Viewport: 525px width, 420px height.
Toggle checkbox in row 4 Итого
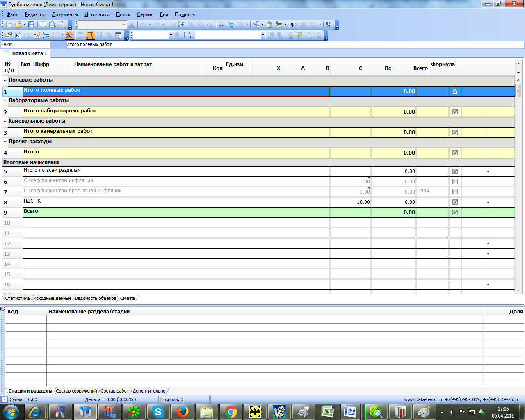point(455,153)
